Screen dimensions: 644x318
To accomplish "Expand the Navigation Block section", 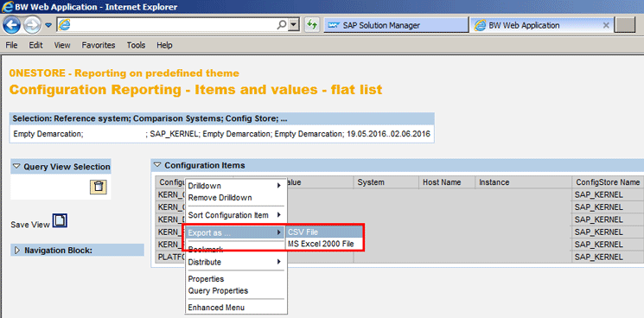I will [16, 251].
